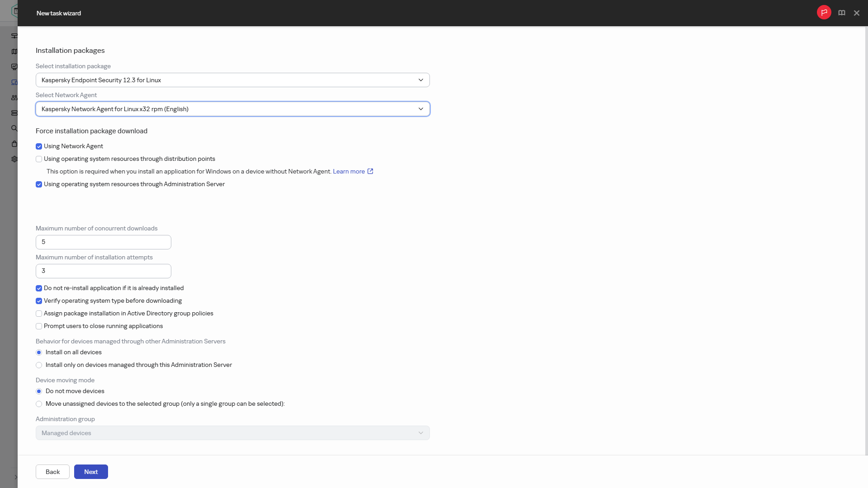Image resolution: width=868 pixels, height=488 pixels.
Task: Close the New task wizard
Action: [x=856, y=13]
